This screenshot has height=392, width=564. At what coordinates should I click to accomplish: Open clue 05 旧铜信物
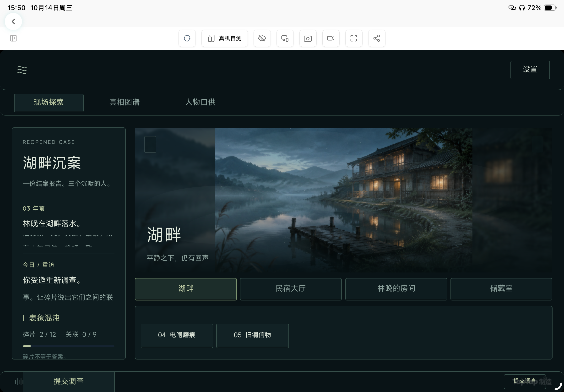252,336
